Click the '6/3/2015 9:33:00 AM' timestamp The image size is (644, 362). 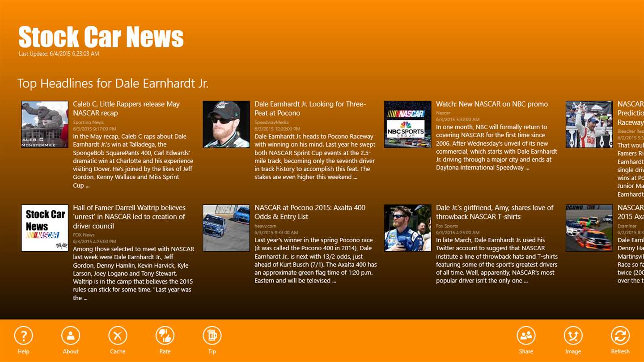point(276,232)
